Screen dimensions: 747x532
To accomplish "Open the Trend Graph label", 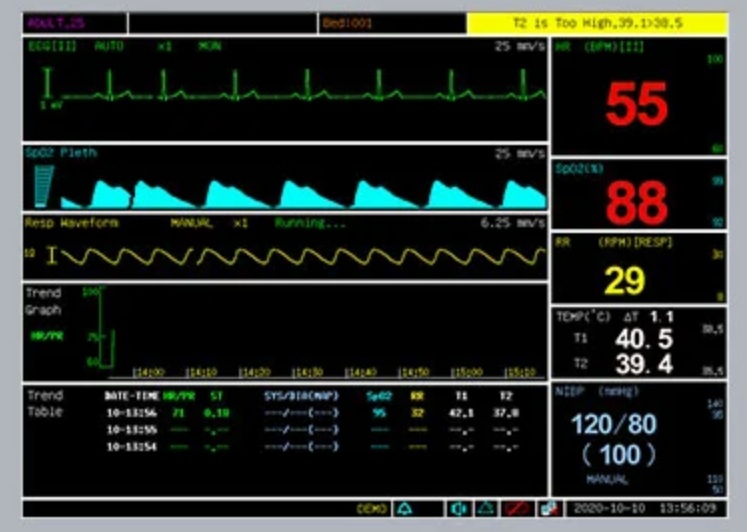I will [x=43, y=301].
